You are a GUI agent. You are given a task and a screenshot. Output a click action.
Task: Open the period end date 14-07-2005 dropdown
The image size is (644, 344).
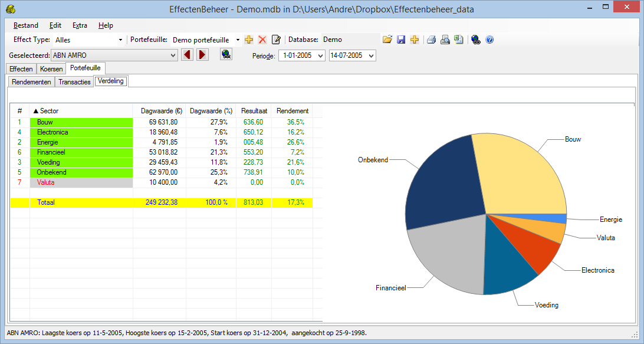tap(371, 55)
